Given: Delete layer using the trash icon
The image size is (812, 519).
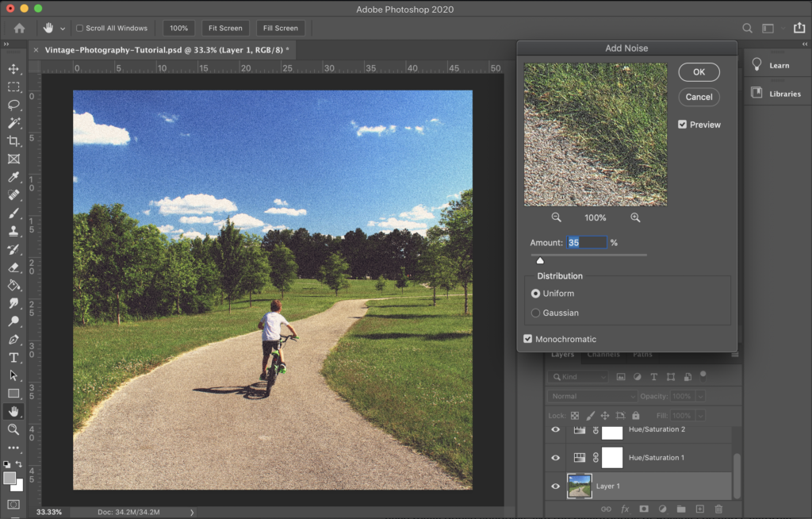Looking at the screenshot, I should [718, 509].
